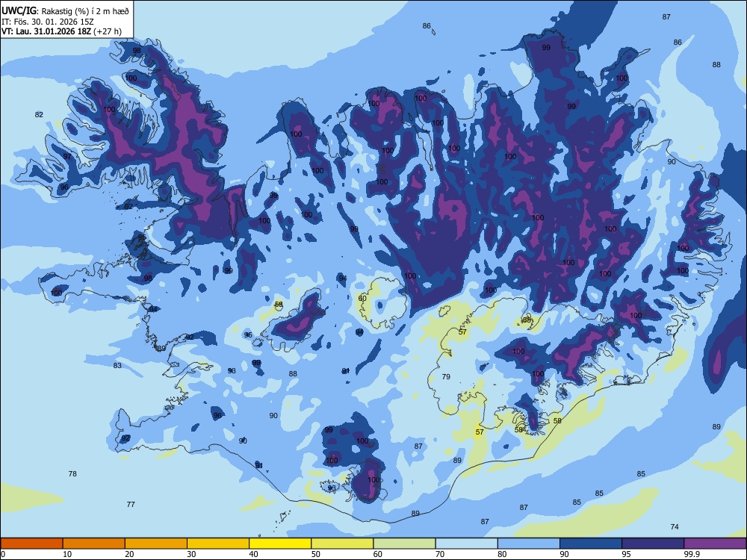Image resolution: width=747 pixels, height=560 pixels.
Task: Pick the dark navy 95–99.9 legend swatch
Action: (x=653, y=544)
